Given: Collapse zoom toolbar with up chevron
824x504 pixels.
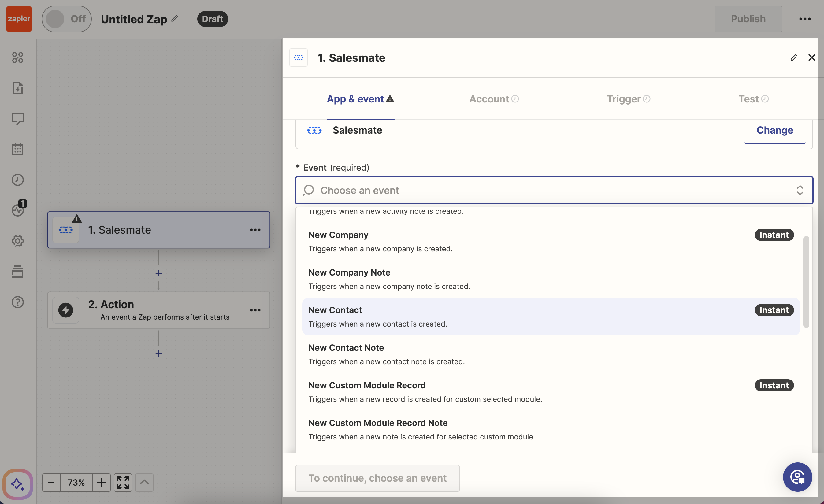Looking at the screenshot, I should (144, 482).
